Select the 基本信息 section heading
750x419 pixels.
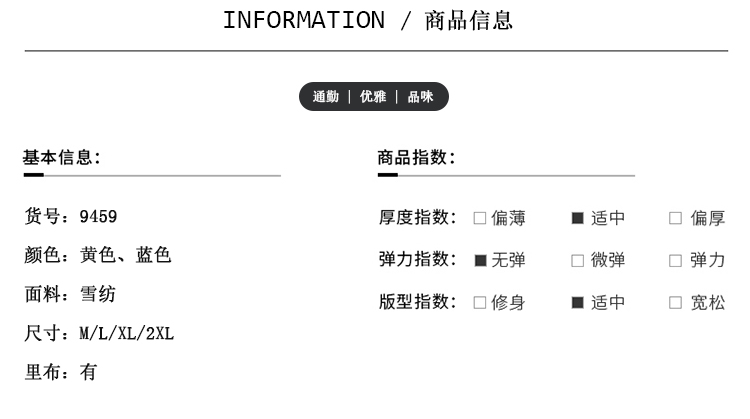61,157
